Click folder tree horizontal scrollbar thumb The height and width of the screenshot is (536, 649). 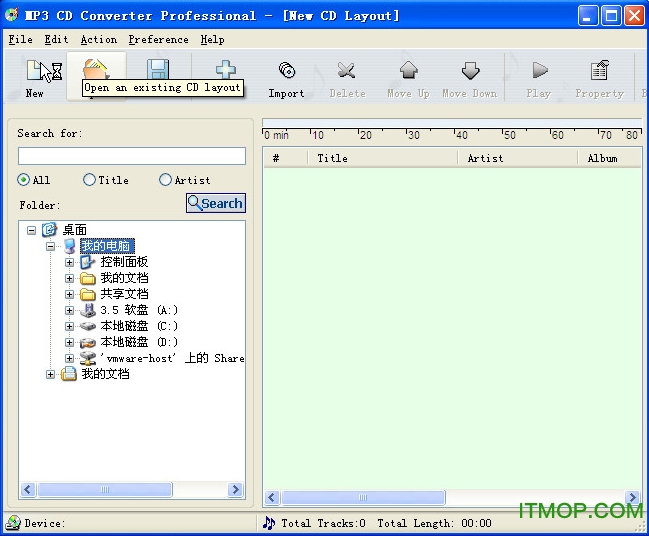coord(105,490)
